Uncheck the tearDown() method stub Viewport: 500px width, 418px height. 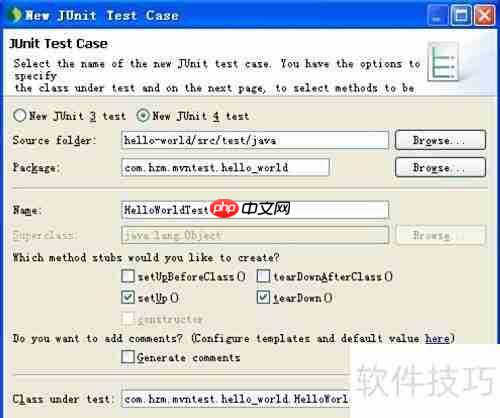pos(263,297)
